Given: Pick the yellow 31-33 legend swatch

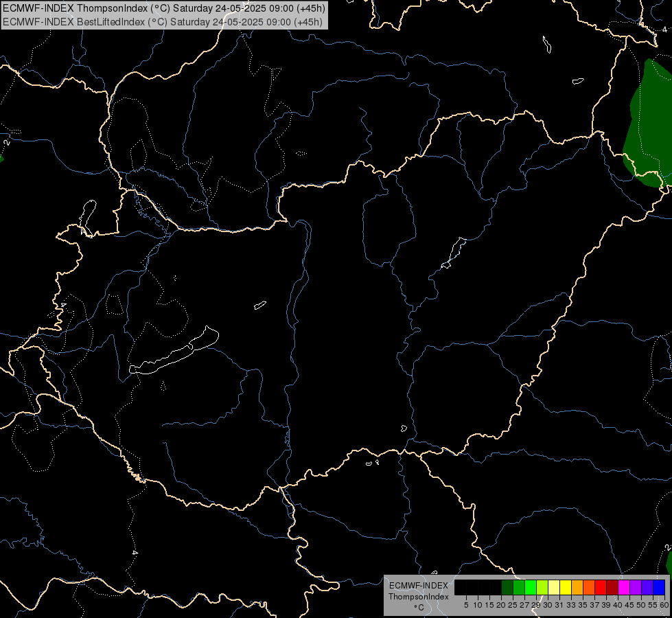Looking at the screenshot, I should coord(566,587).
